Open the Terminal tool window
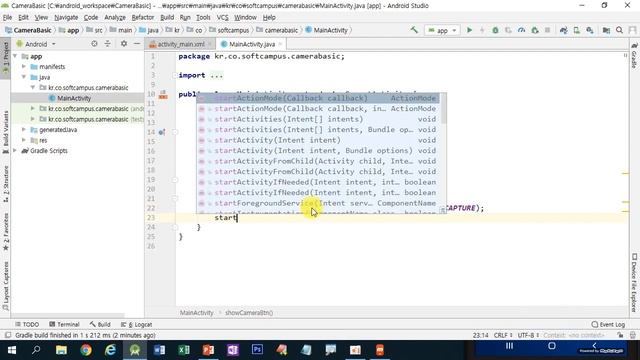This screenshot has height=360, width=640. (x=64, y=324)
